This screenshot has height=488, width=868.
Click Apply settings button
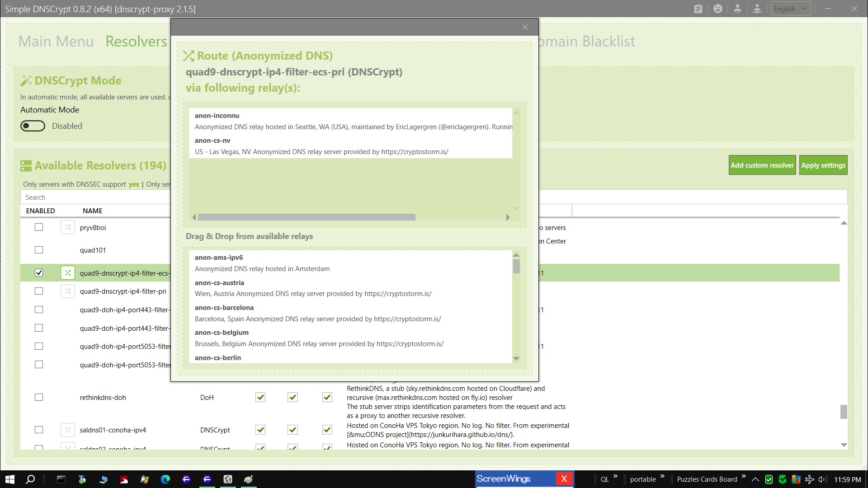point(823,165)
